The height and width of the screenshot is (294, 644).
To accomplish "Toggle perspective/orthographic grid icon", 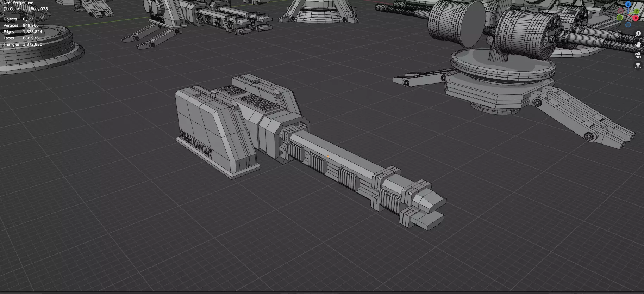I will [638, 66].
